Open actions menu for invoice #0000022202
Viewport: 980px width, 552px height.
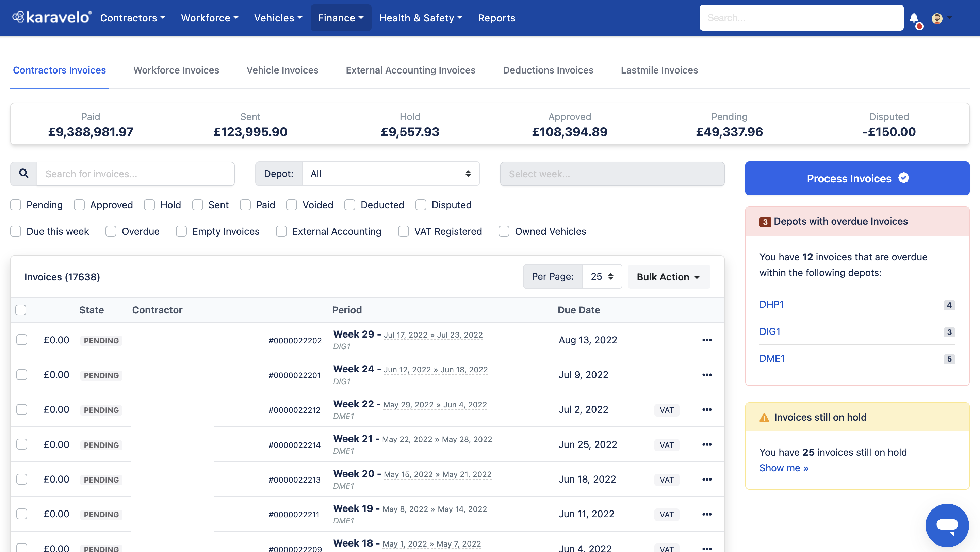coord(706,340)
